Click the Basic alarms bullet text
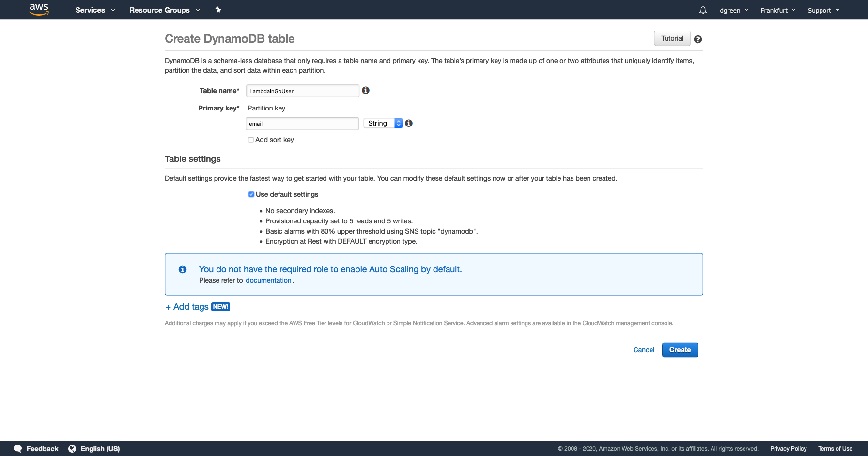 pyautogui.click(x=372, y=231)
